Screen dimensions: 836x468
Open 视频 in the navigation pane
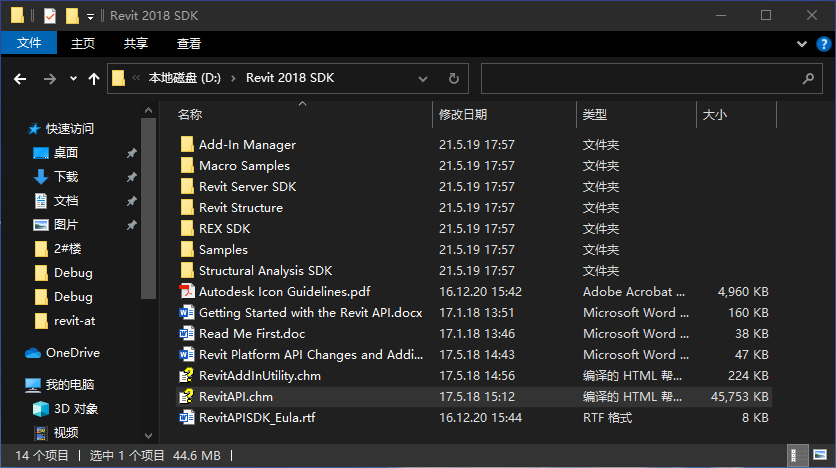[x=66, y=432]
